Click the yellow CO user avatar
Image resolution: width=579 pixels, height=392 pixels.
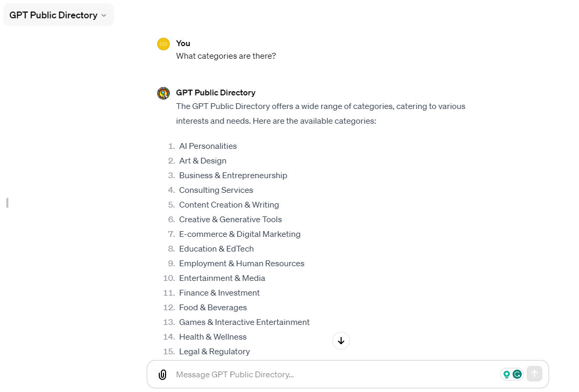pyautogui.click(x=163, y=44)
